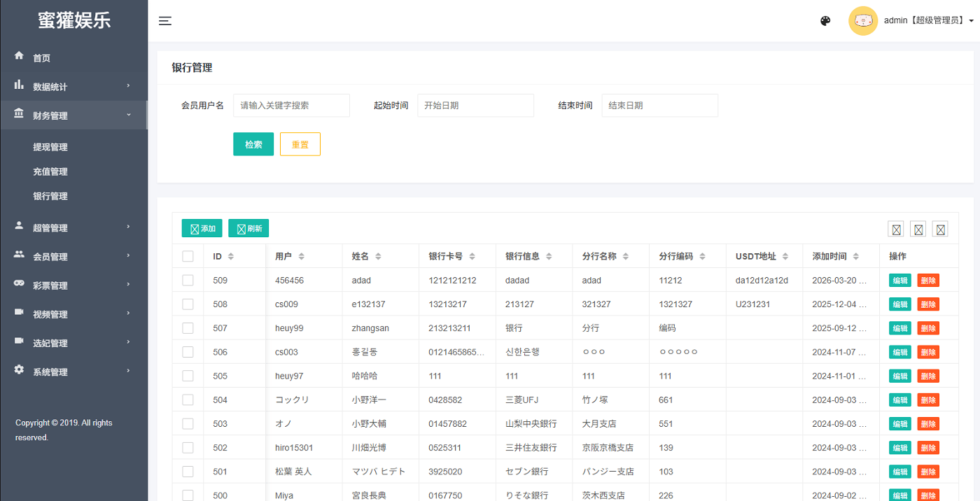Click the bar chart icon for 数据统计

tap(19, 85)
